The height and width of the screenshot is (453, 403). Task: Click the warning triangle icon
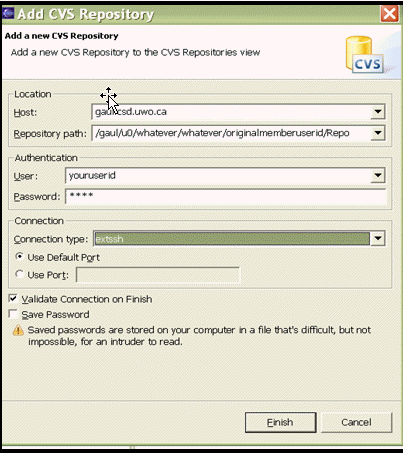pos(18,330)
